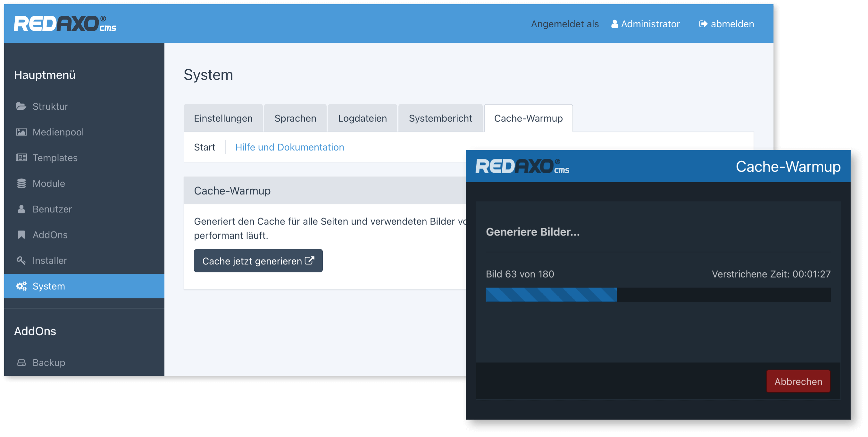Switch to the Sprachen tab

click(295, 118)
